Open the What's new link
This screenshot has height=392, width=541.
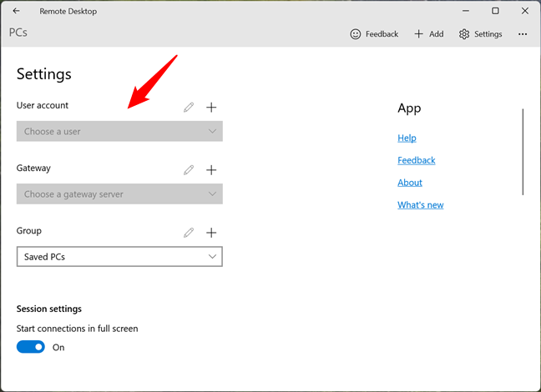click(420, 205)
